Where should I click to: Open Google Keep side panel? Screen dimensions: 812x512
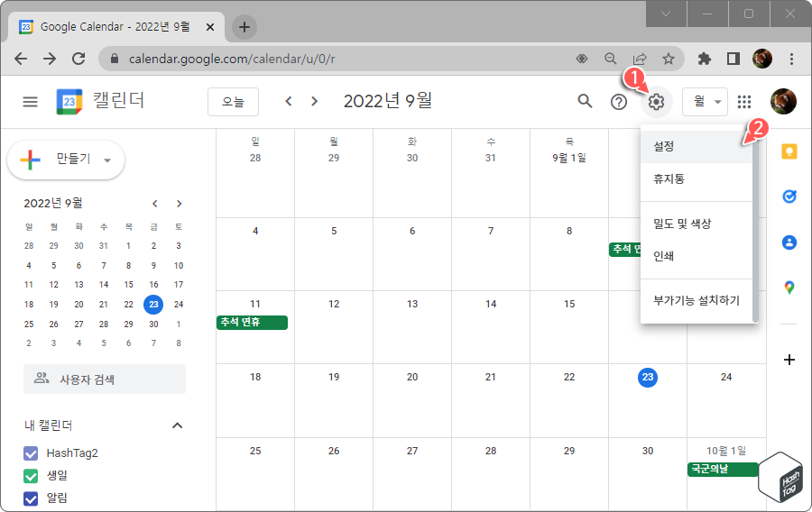(789, 151)
